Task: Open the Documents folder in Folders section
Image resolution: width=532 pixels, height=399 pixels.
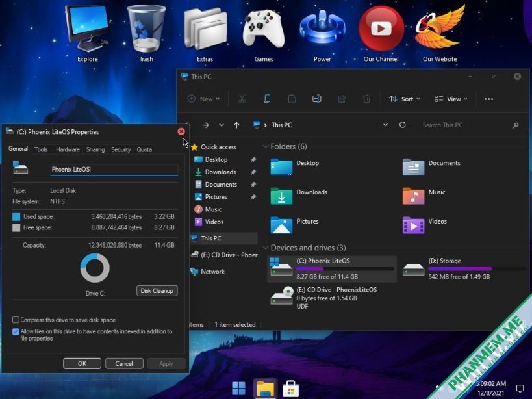Action: (x=431, y=166)
